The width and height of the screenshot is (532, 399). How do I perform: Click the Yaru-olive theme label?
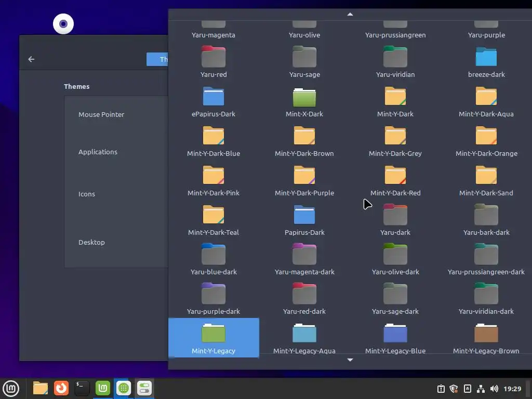point(304,35)
